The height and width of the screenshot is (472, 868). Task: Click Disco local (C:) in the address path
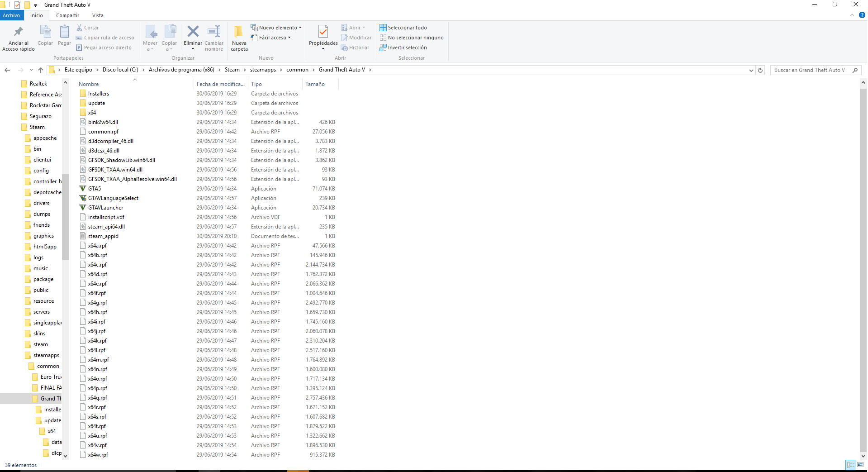(120, 70)
